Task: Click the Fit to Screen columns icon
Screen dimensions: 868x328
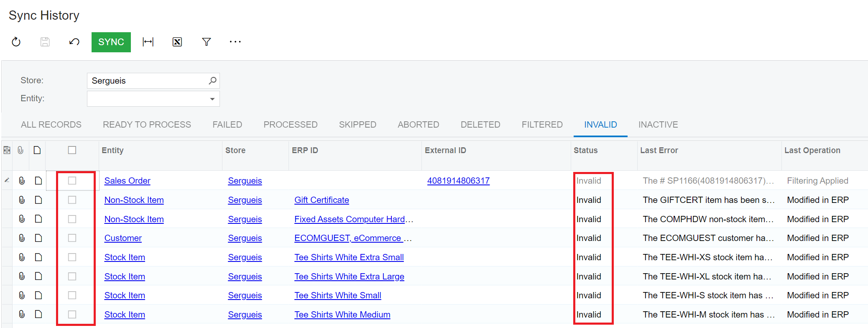Action: pos(148,42)
